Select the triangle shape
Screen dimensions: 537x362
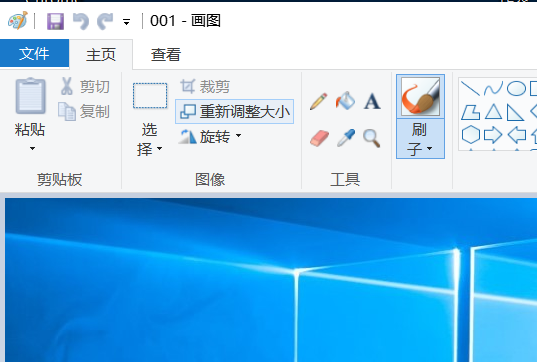coord(493,112)
